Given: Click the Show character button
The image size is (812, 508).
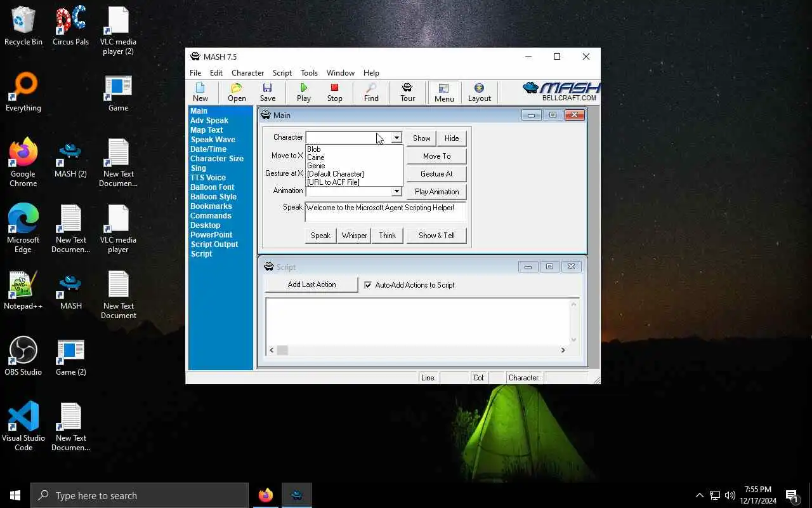Looking at the screenshot, I should 422,138.
